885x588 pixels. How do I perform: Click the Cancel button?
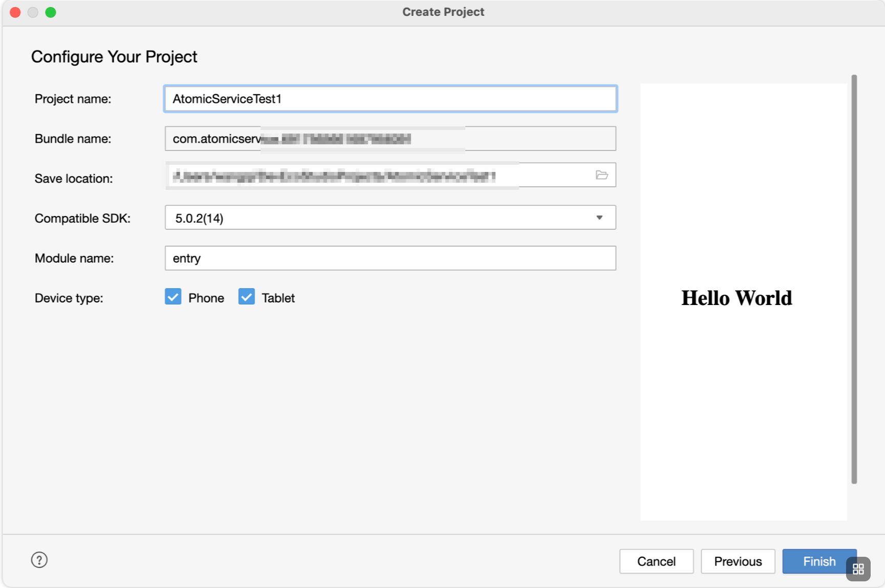(657, 561)
